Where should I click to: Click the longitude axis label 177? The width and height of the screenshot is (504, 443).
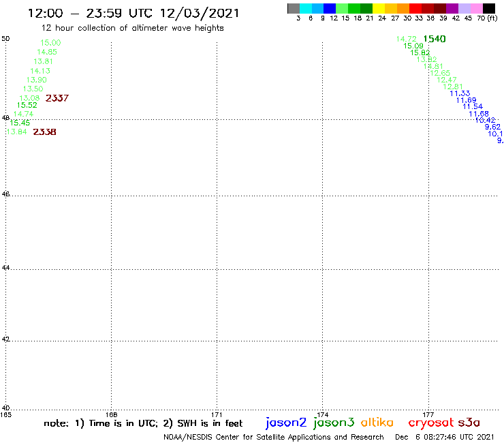tap(428, 414)
